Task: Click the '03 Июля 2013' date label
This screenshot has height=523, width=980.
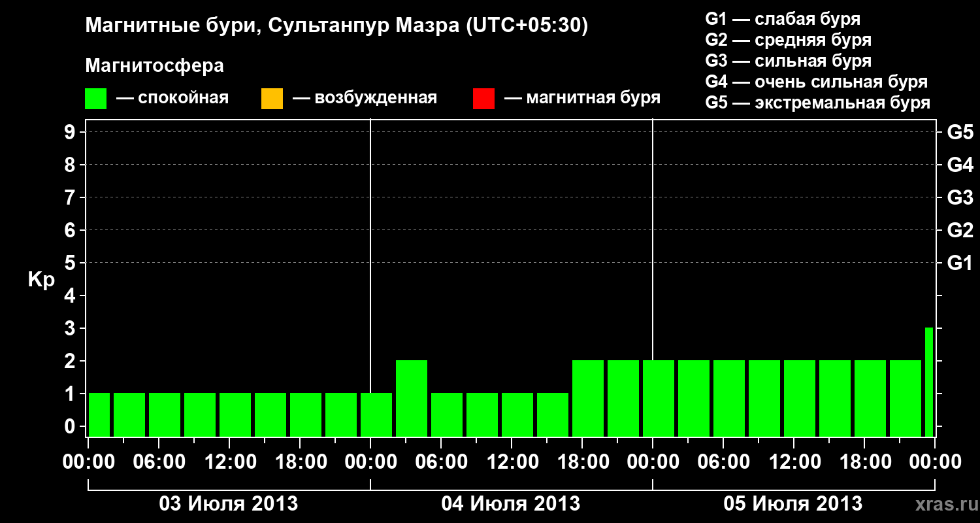Action: pos(229,504)
